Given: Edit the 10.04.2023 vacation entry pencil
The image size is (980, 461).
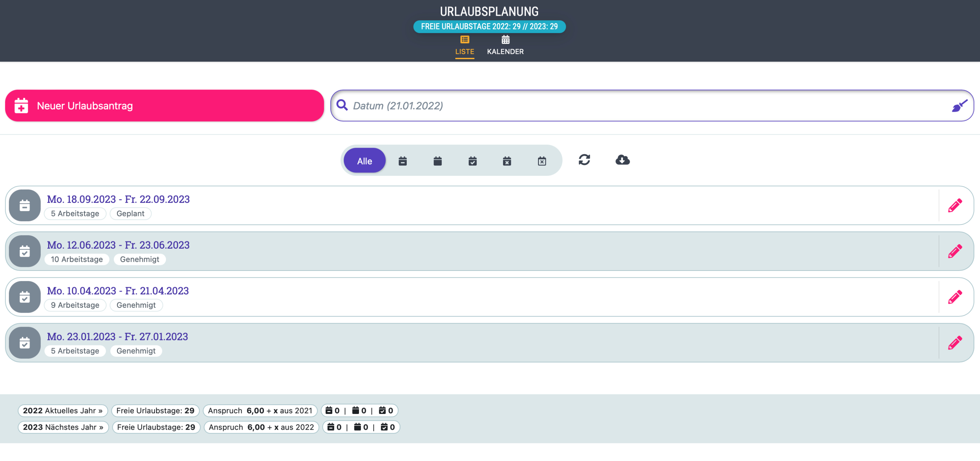Looking at the screenshot, I should tap(955, 297).
